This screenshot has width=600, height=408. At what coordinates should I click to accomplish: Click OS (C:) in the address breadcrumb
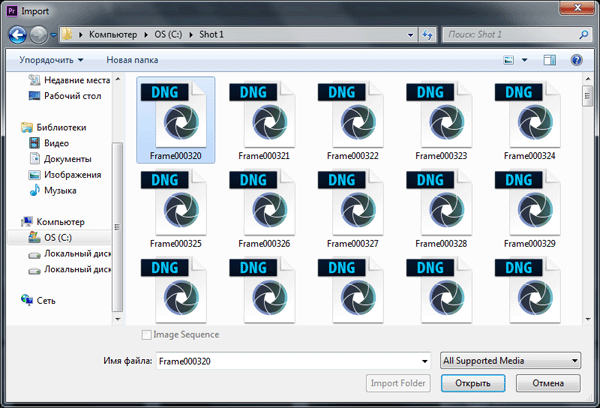168,35
